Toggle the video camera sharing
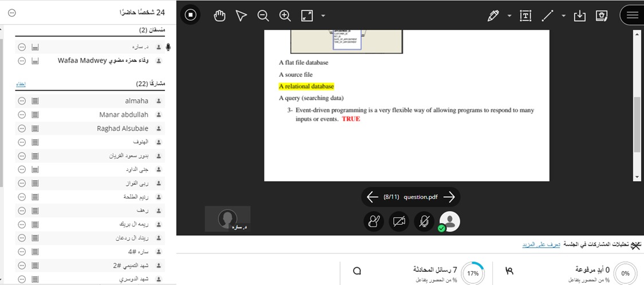Viewport: 644px width, 285px height. (399, 222)
